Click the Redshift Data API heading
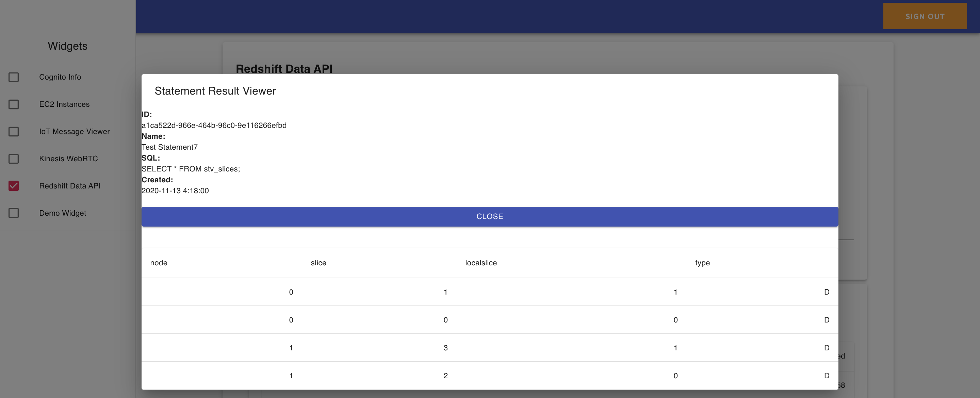Screen dimensions: 980x398 point(284,68)
